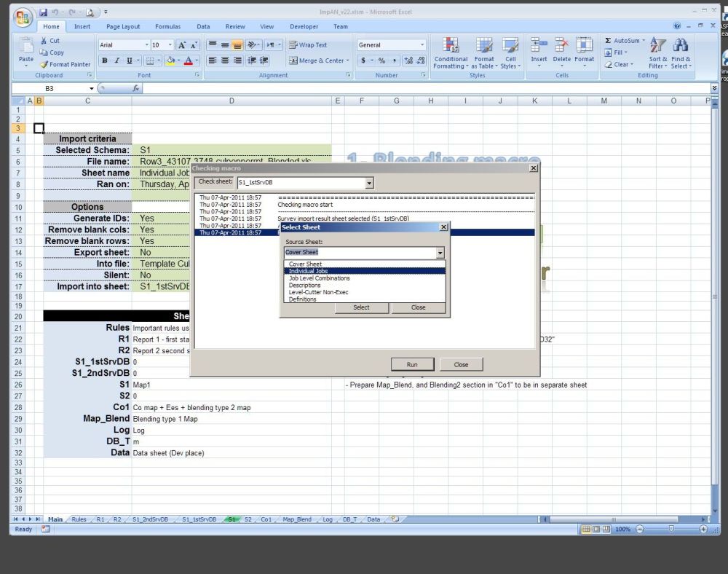The width and height of the screenshot is (728, 574).
Task: Choose Job Level Combinations from the list
Action: 319,278
